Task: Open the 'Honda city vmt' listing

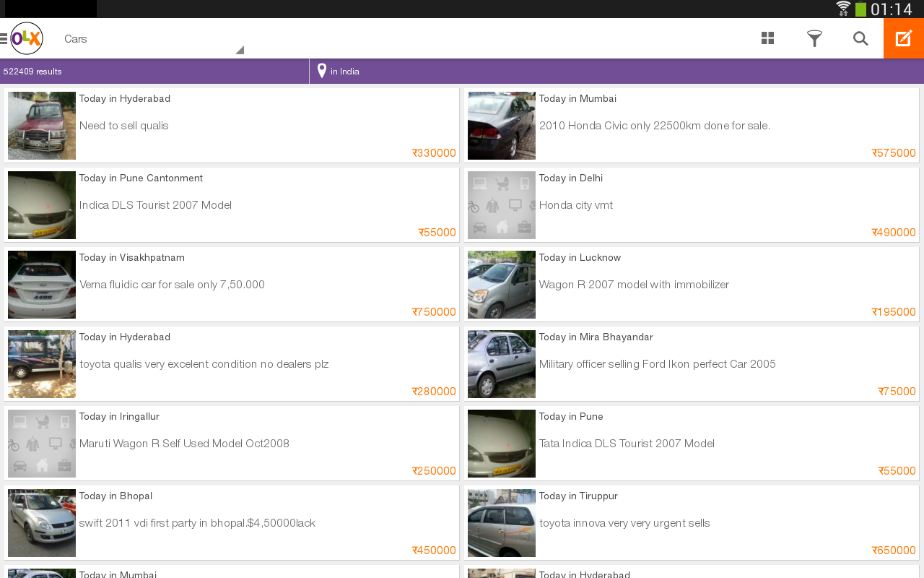Action: 692,205
